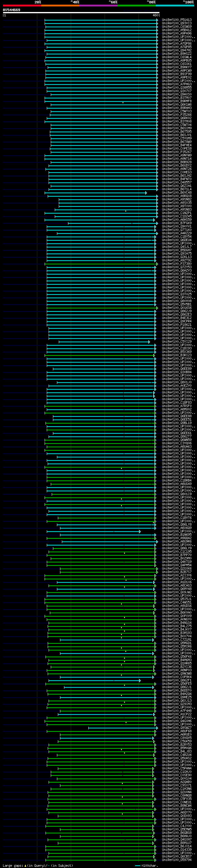
Task: Select label UniRef100_Q862I7
Action: [177, 436]
